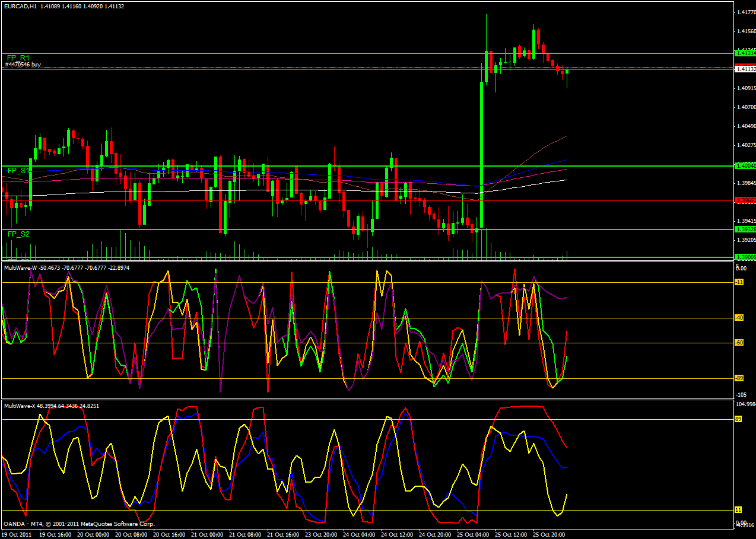756x539 pixels.
Task: Click the 21 Oct 00:00 time label
Action: [207, 534]
